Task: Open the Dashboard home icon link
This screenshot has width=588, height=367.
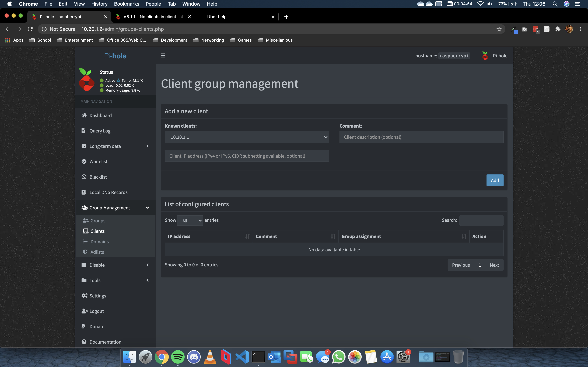Action: pos(84,115)
